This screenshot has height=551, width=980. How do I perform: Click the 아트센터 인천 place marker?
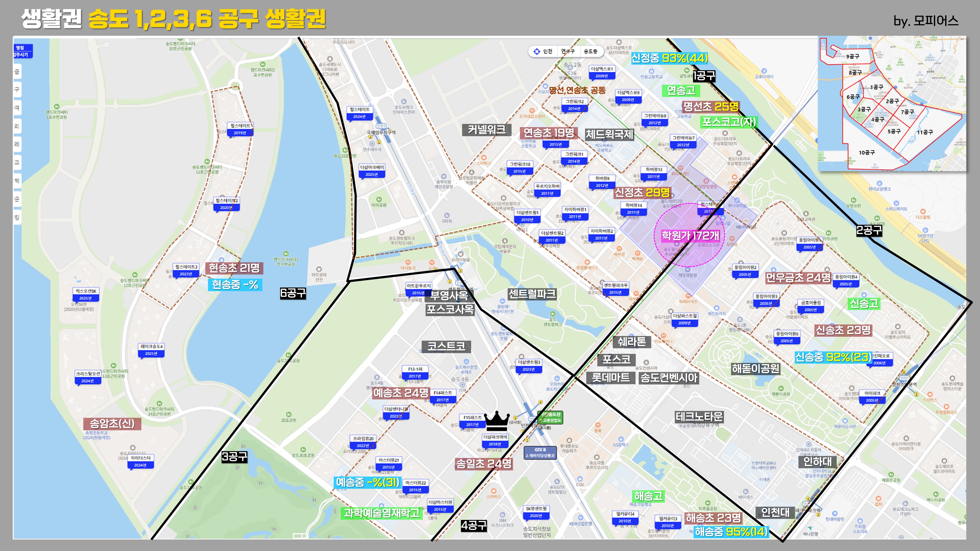319,270
